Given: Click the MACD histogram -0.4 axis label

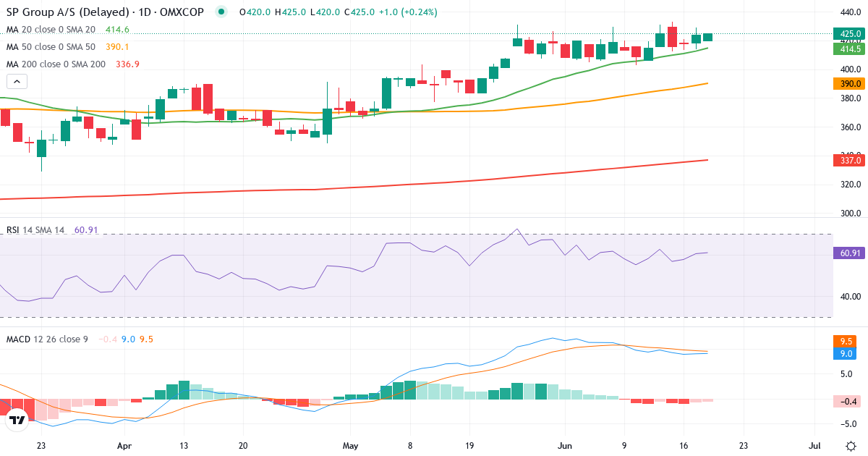Looking at the screenshot, I should coord(848,402).
